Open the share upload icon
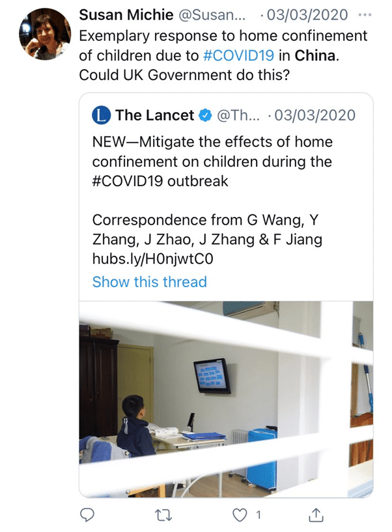 (316, 514)
